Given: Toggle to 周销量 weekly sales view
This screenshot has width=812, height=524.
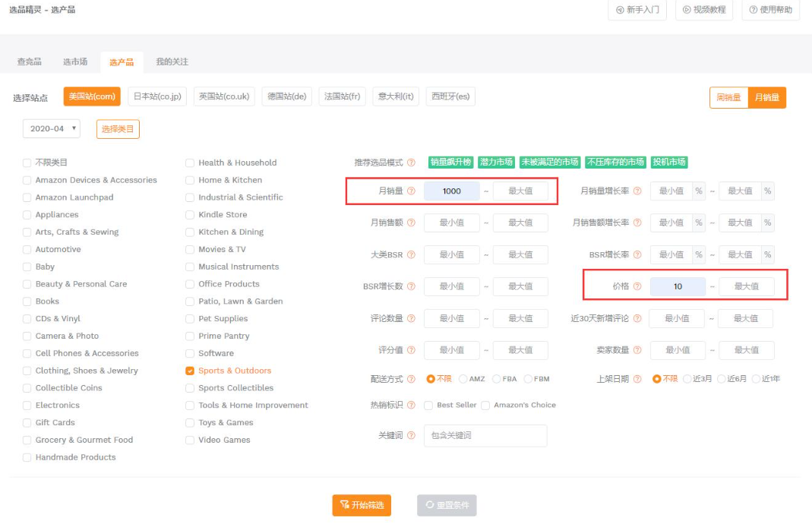Looking at the screenshot, I should click(728, 97).
